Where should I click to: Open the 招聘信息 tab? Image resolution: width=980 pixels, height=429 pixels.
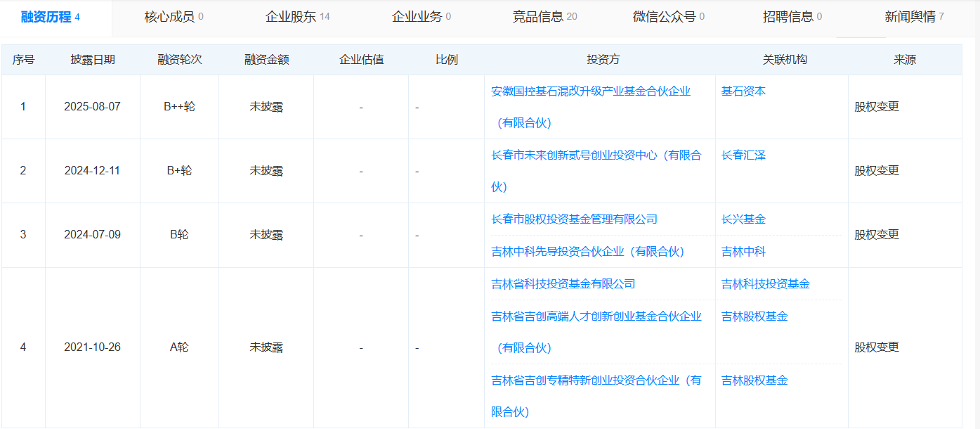(792, 17)
